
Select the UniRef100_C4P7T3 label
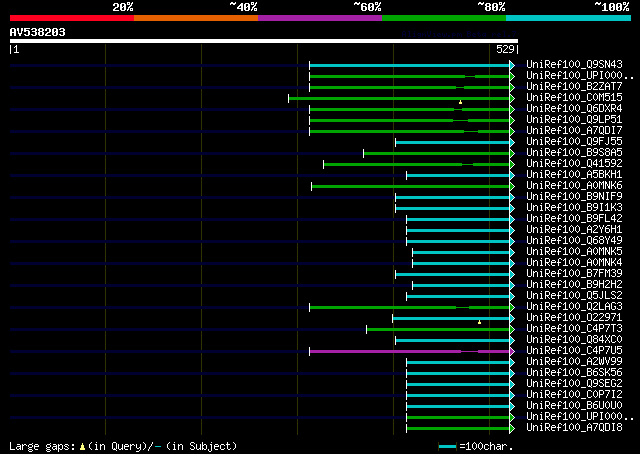574,329
